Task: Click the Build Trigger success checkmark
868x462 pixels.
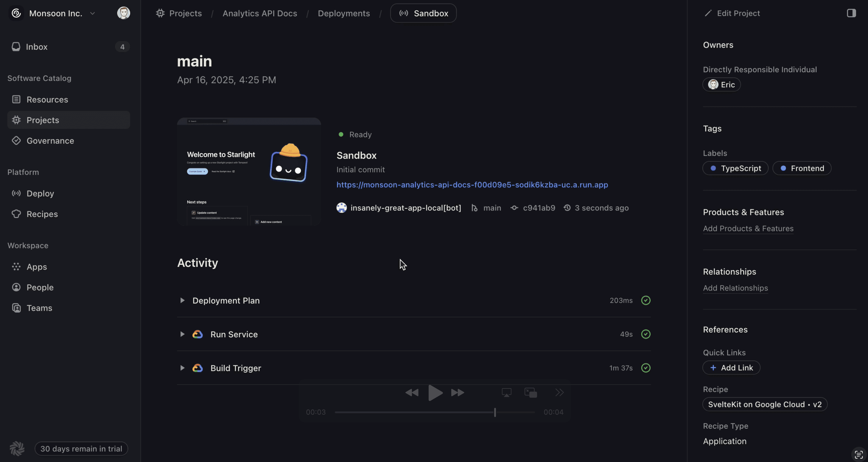Action: (645, 368)
